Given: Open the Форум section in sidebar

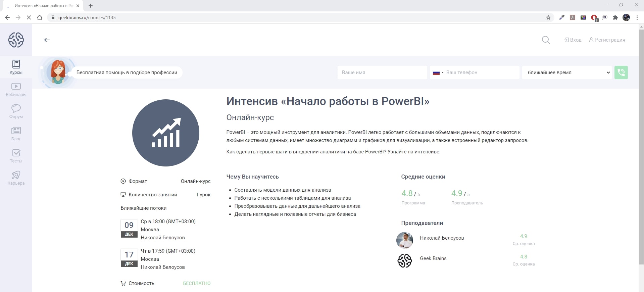Looking at the screenshot, I should coord(16,112).
